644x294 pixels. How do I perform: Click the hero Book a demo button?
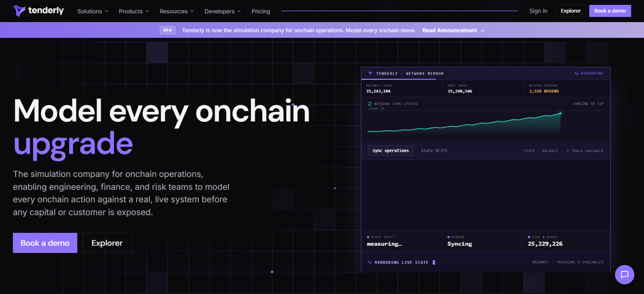[45, 242]
